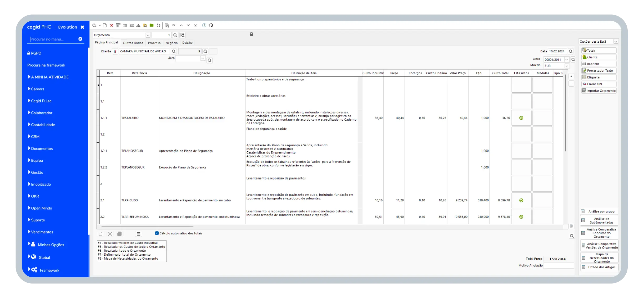Open document preview icon in toolbar
Screen dimensions: 644x298
pyautogui.click(x=167, y=26)
